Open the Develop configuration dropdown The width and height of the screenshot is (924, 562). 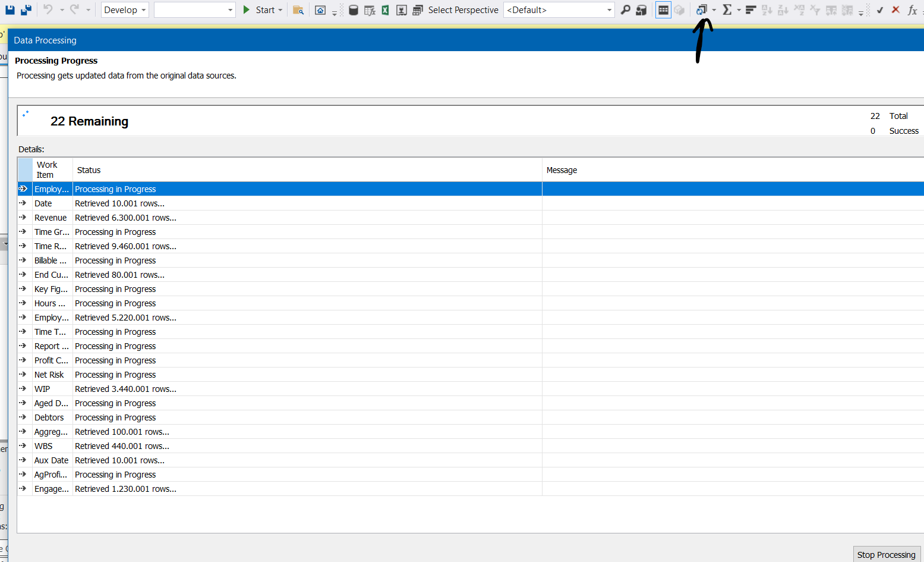(125, 10)
